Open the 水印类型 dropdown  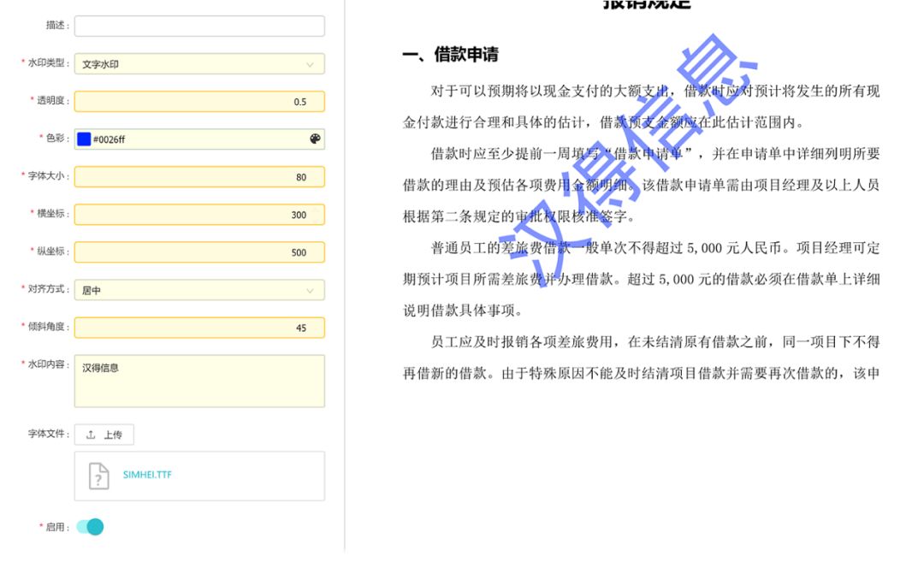click(x=198, y=64)
